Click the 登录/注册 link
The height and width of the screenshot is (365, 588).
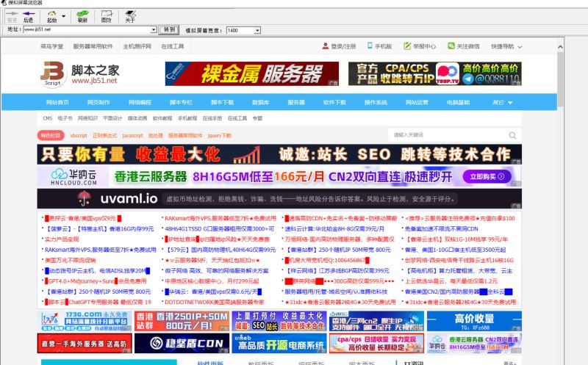click(343, 46)
